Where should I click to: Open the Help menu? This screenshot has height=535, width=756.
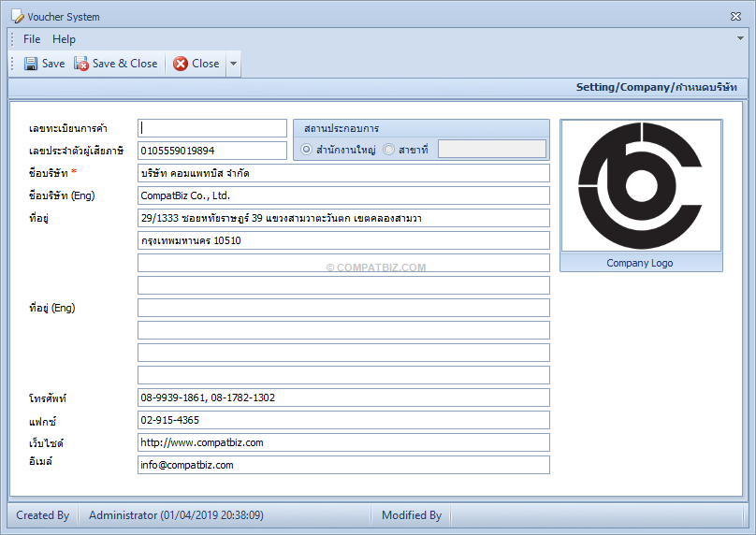pyautogui.click(x=65, y=39)
